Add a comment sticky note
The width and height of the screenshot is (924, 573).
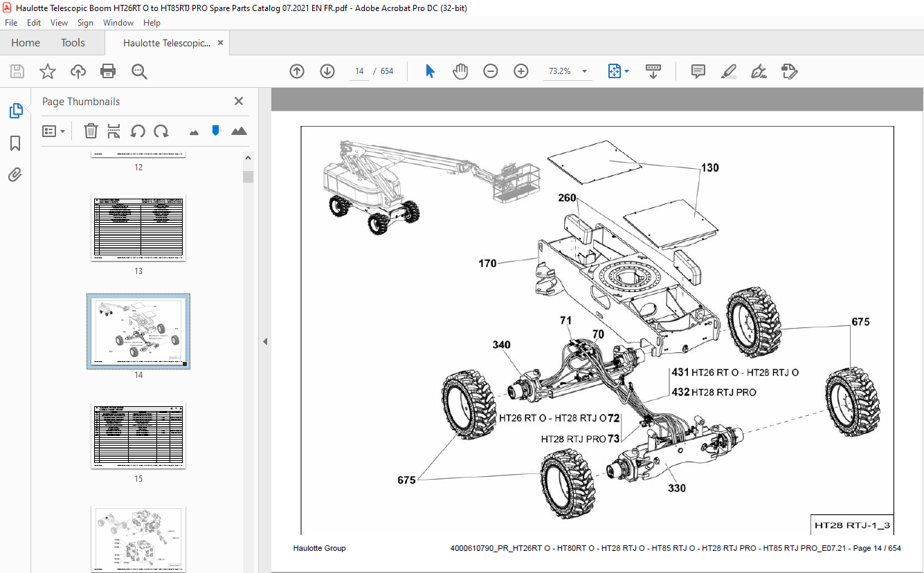click(698, 71)
